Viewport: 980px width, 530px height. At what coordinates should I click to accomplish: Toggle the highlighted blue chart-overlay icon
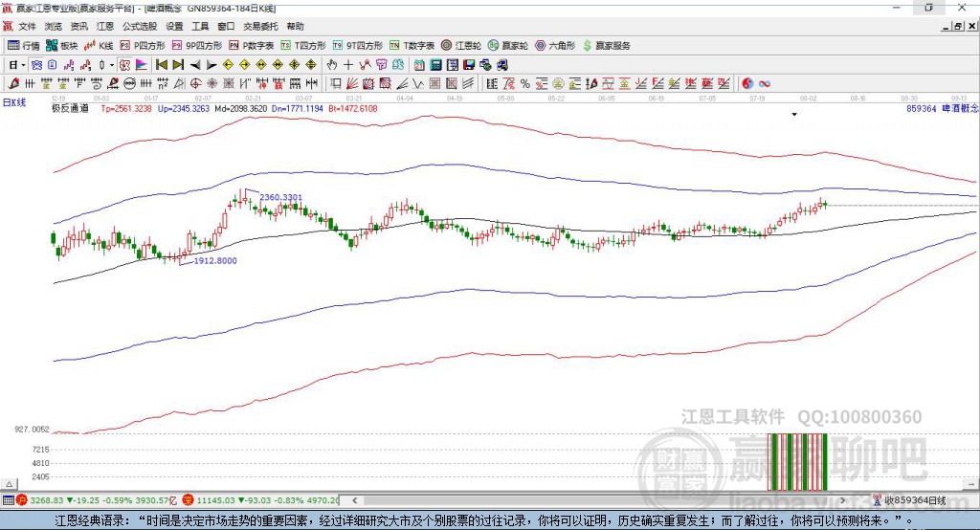37,65
